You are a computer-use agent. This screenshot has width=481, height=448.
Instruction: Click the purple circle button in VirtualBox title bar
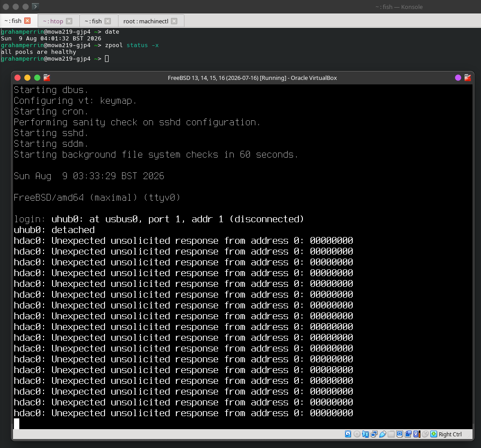coord(458,78)
